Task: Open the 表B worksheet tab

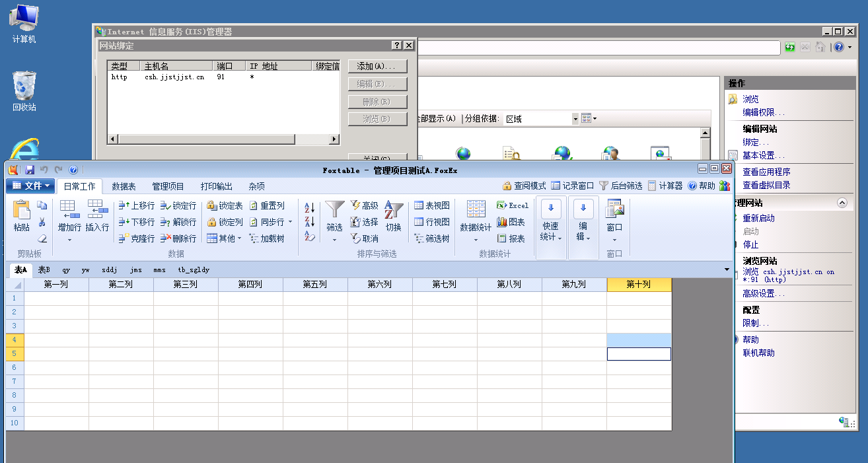Action: point(44,269)
